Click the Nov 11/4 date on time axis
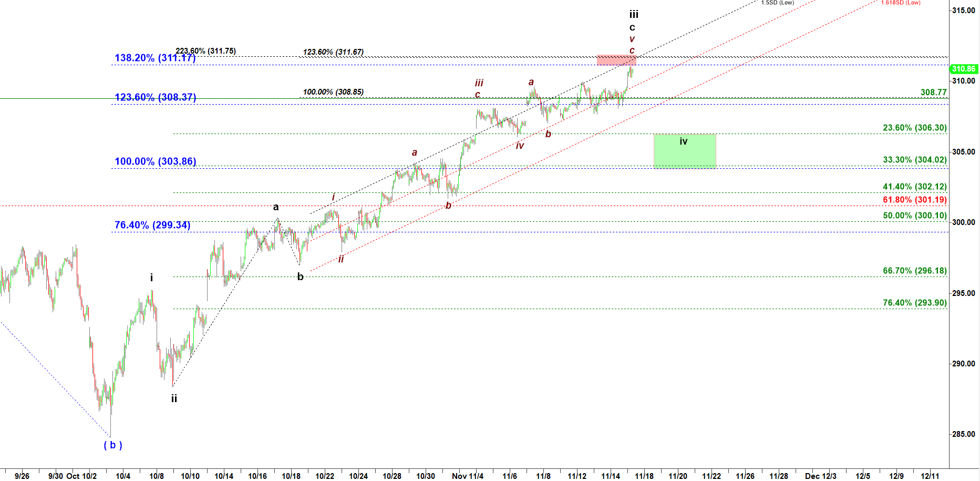 (x=467, y=476)
